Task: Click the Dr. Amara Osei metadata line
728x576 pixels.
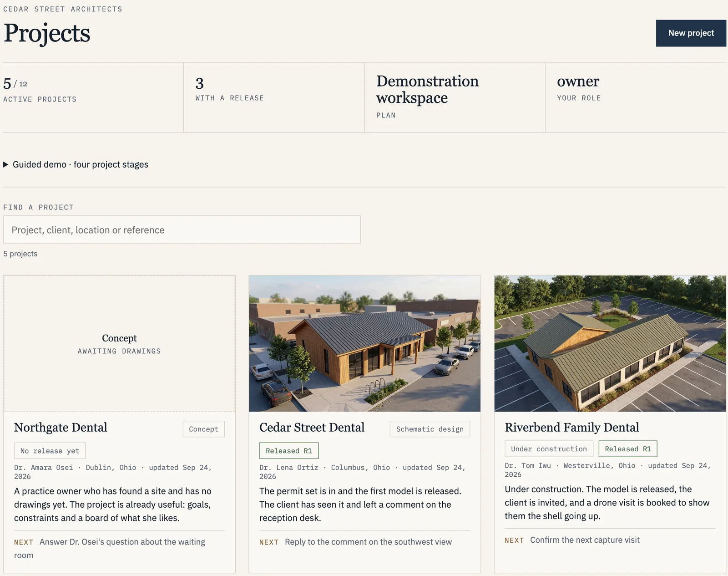Action: point(113,472)
